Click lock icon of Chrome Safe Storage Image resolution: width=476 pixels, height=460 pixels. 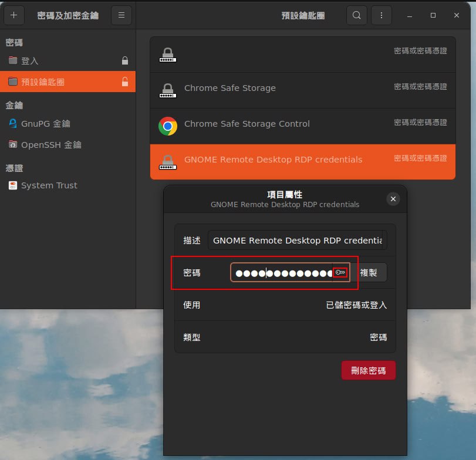pyautogui.click(x=168, y=90)
